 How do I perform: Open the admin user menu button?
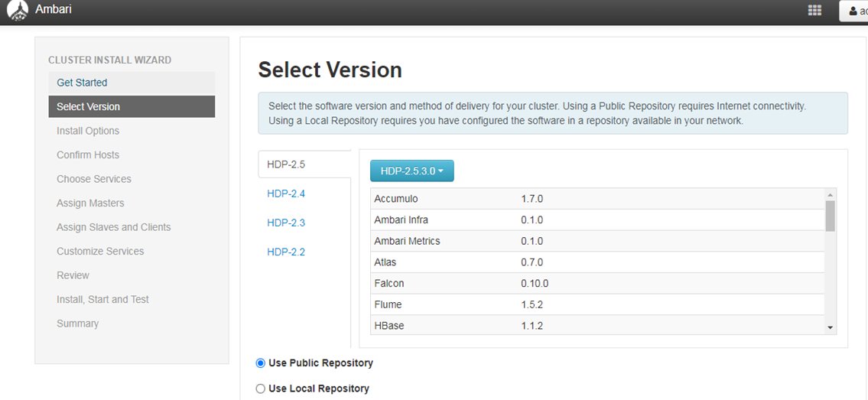tap(853, 11)
